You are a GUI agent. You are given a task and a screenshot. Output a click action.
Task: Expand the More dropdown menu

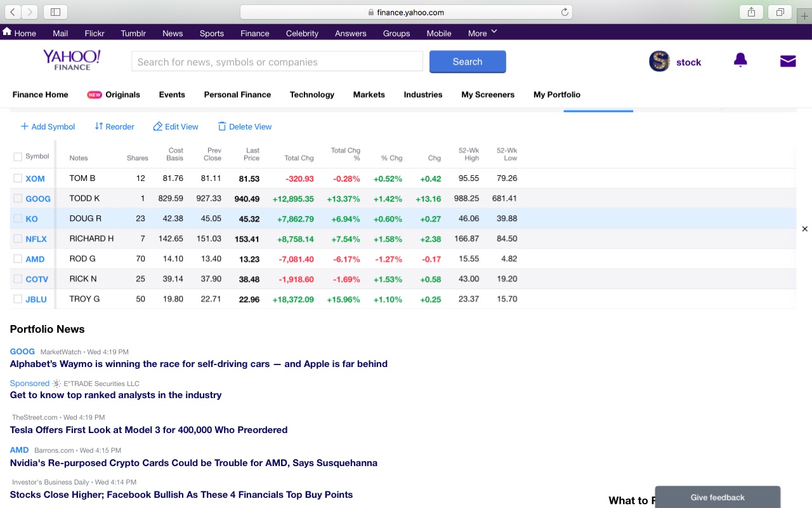pyautogui.click(x=482, y=33)
